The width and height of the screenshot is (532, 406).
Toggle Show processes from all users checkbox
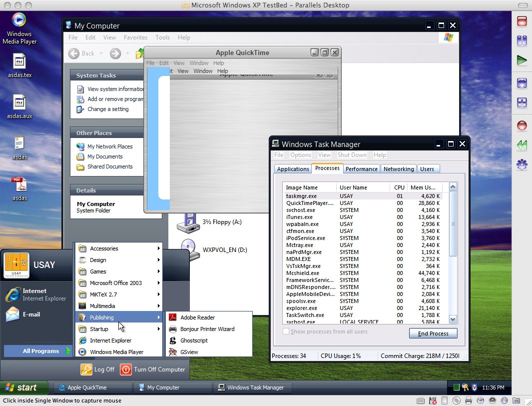click(x=286, y=331)
